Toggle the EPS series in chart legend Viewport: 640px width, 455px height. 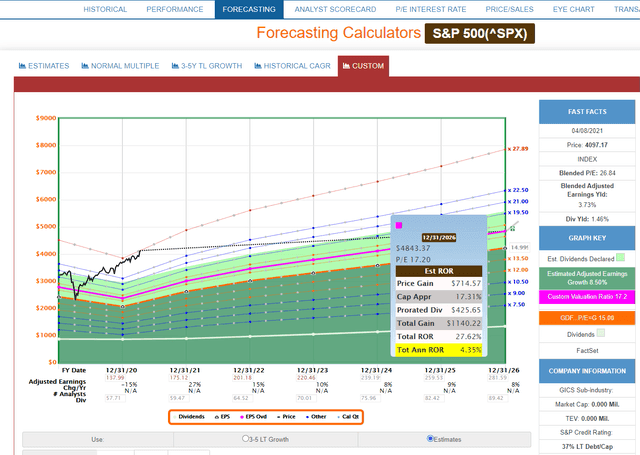pyautogui.click(x=222, y=417)
